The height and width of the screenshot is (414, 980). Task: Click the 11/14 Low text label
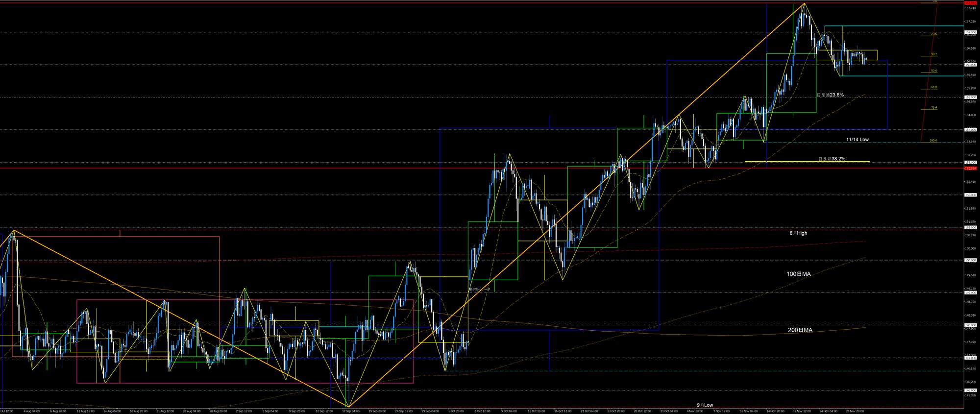click(x=857, y=140)
